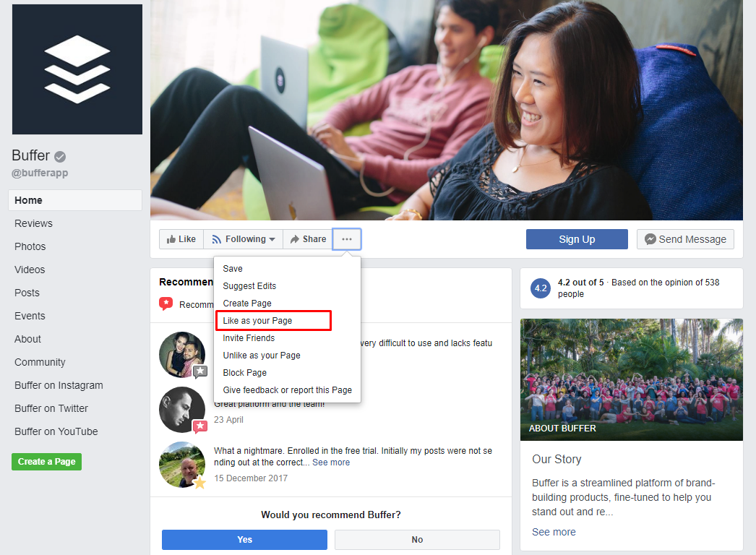Choose Like as your Page
Viewport: 756px width, 555px height.
coord(287,321)
